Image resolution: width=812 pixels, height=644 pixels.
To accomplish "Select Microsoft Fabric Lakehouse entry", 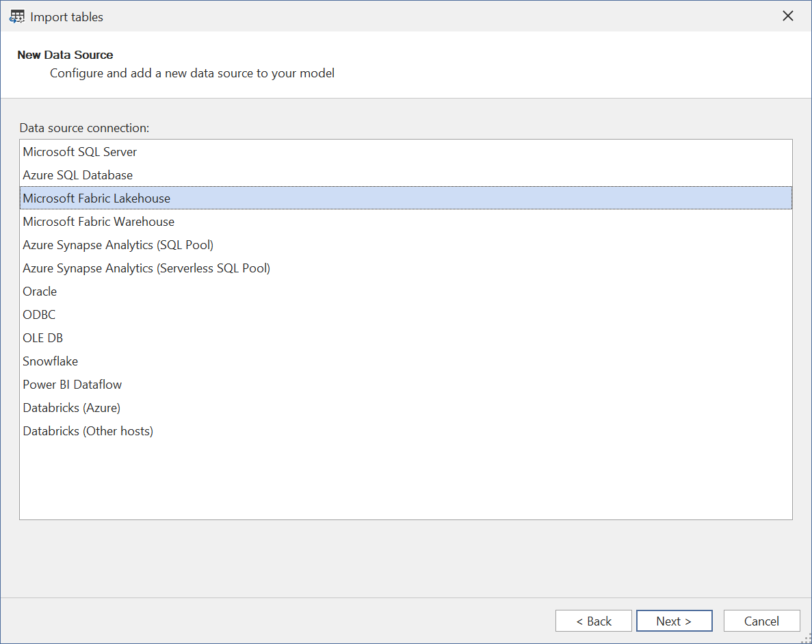I will pos(406,198).
